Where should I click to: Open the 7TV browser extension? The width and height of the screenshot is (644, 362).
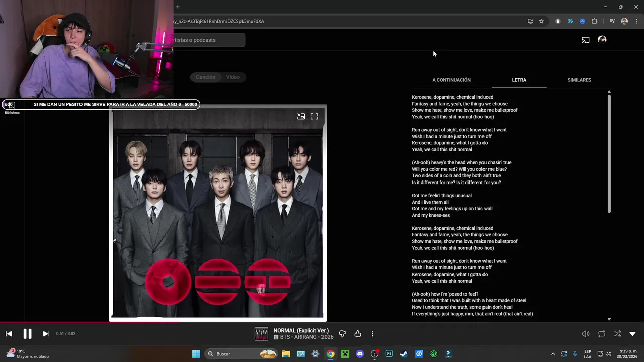[570, 21]
